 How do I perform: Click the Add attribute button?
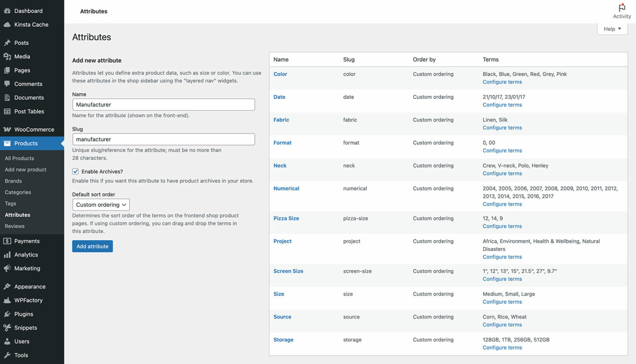coord(92,246)
